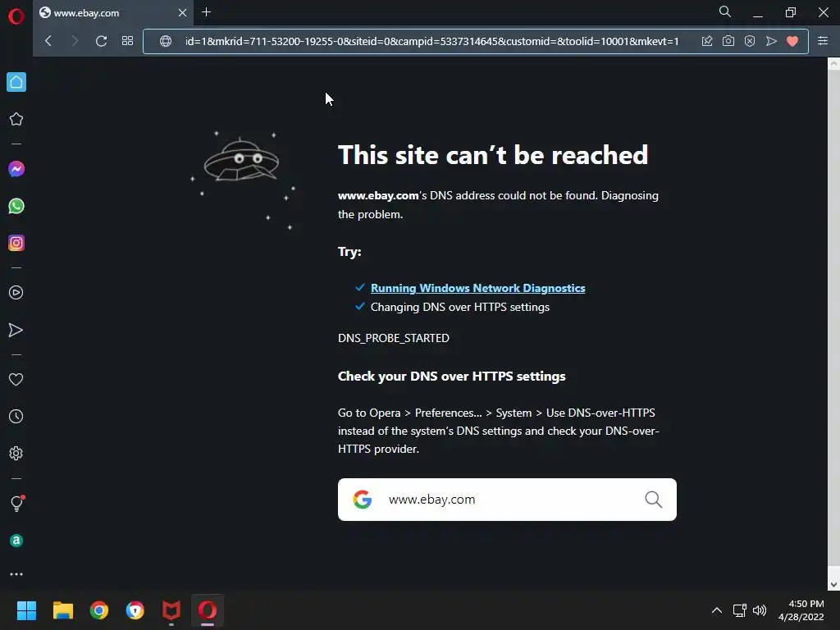Open the Opera snapshot camera tool
Viewport: 840px width, 630px height.
coord(728,41)
